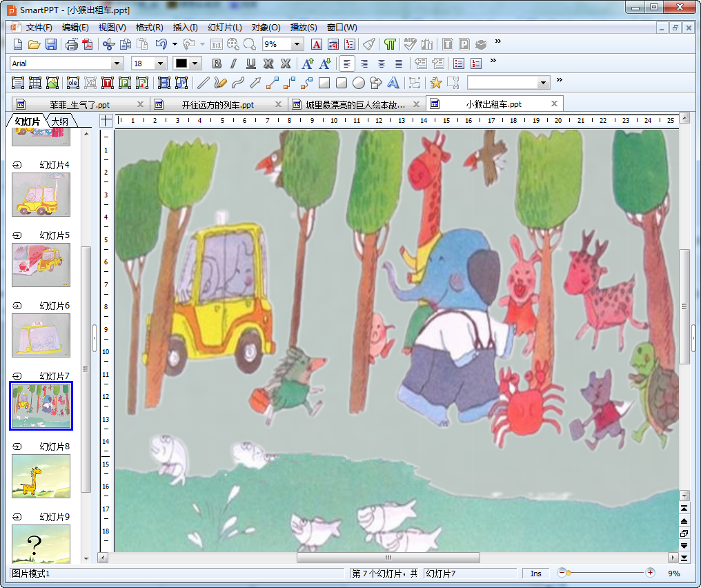The image size is (701, 588).
Task: Toggle justified text alignment
Action: coord(399,63)
